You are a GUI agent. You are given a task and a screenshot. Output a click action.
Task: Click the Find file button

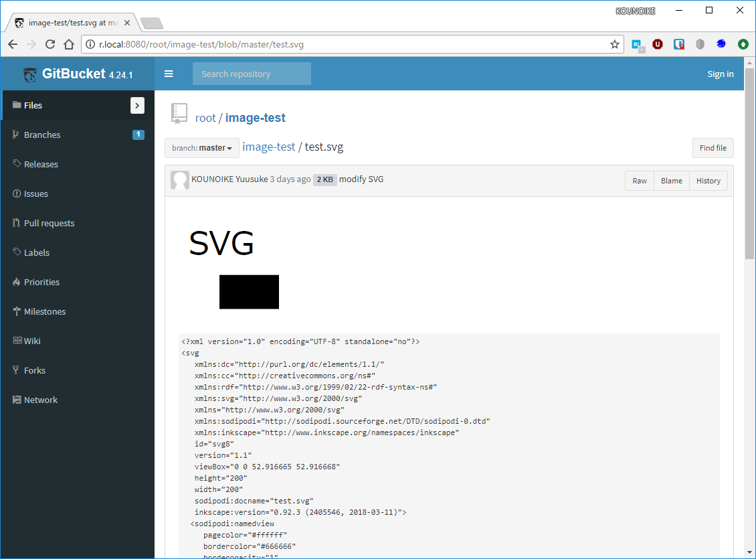coord(713,147)
